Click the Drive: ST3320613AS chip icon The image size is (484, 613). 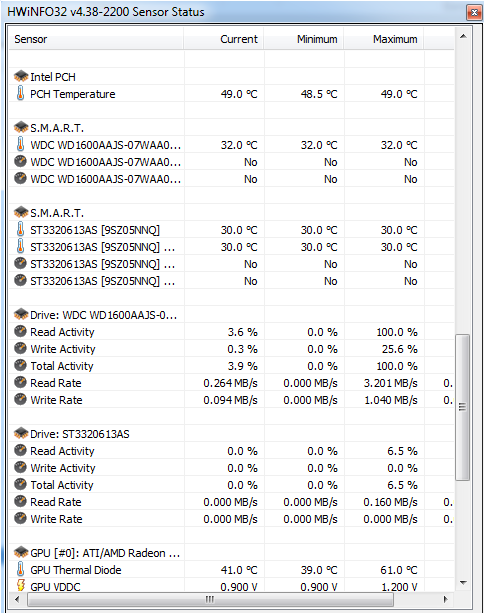tap(21, 434)
